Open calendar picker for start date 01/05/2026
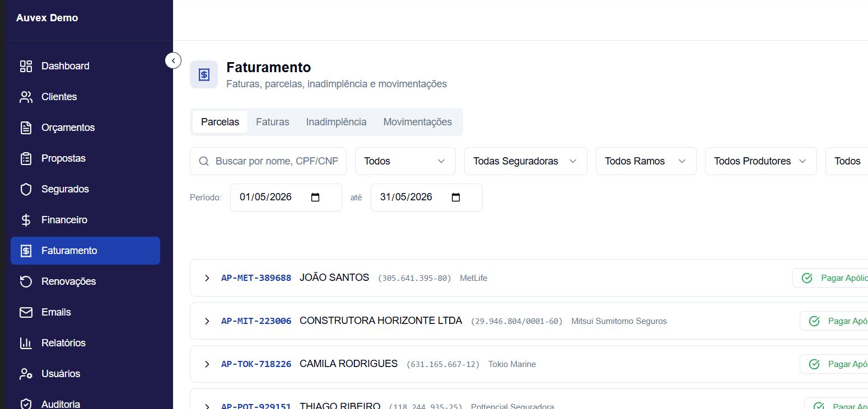The image size is (868, 409). 315,198
